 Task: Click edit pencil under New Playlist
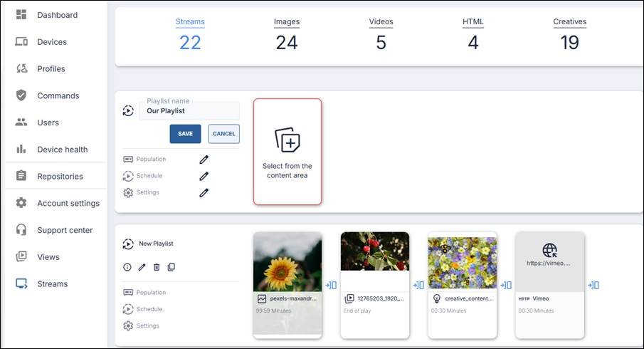(142, 267)
